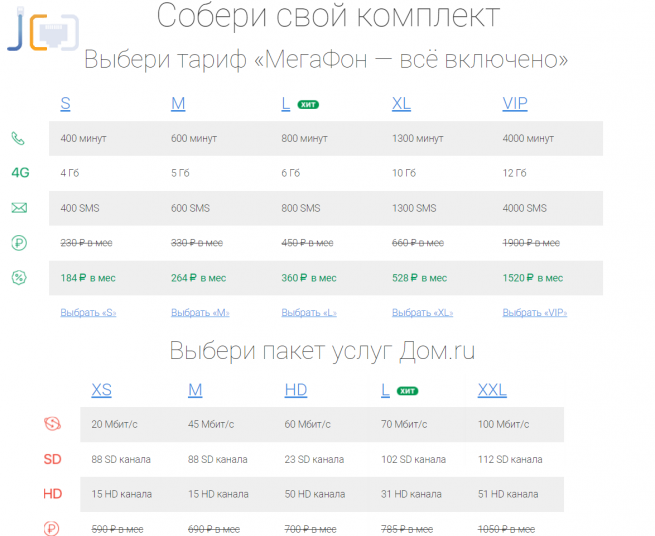
Task: Open the Dom.ru XXL package heading
Action: 492,390
